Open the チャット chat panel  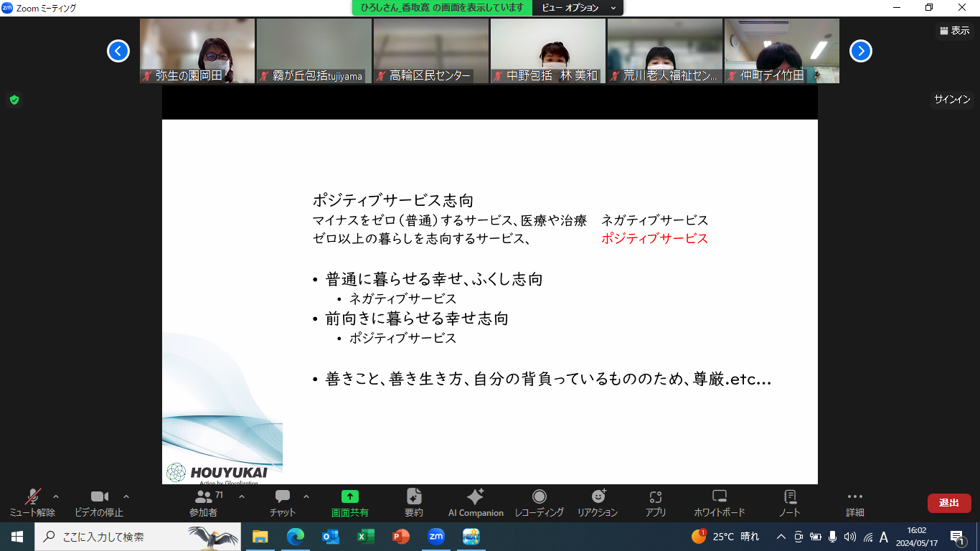click(282, 502)
